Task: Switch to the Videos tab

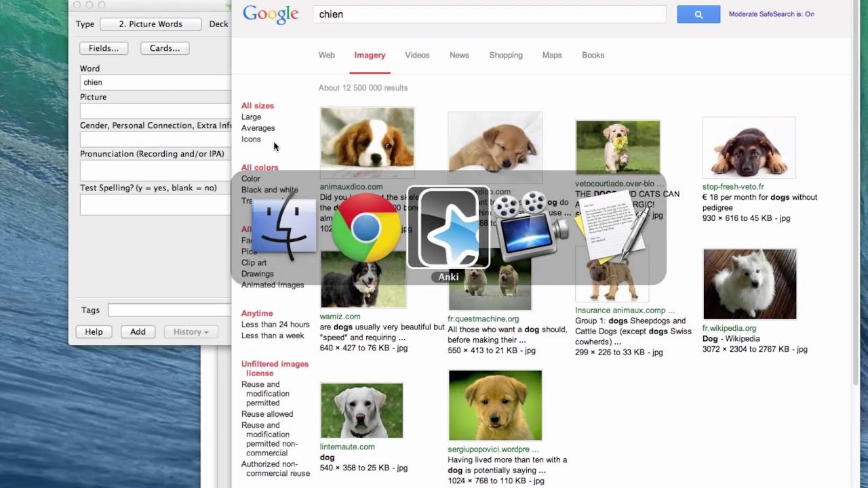Action: [417, 55]
